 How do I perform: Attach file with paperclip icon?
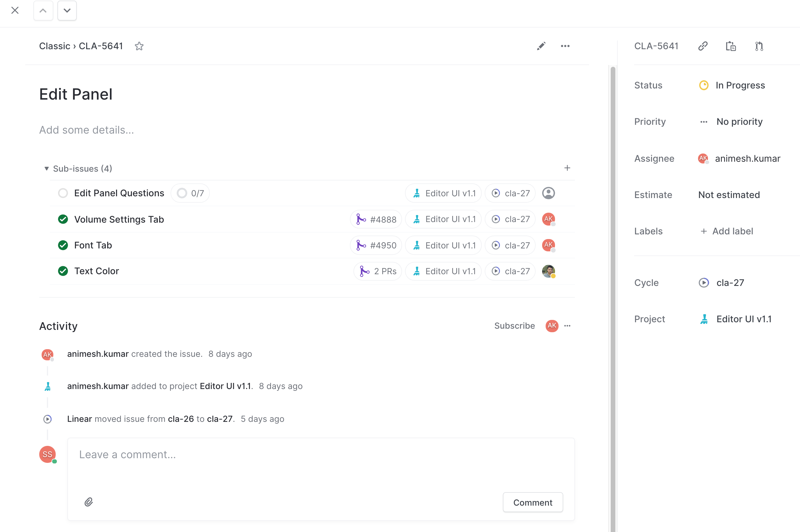coord(88,502)
